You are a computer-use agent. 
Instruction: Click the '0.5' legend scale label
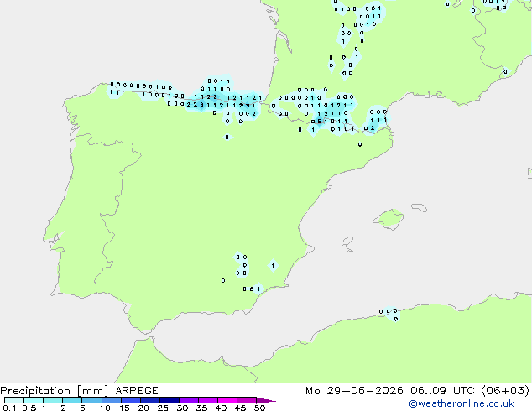(x=29, y=408)
